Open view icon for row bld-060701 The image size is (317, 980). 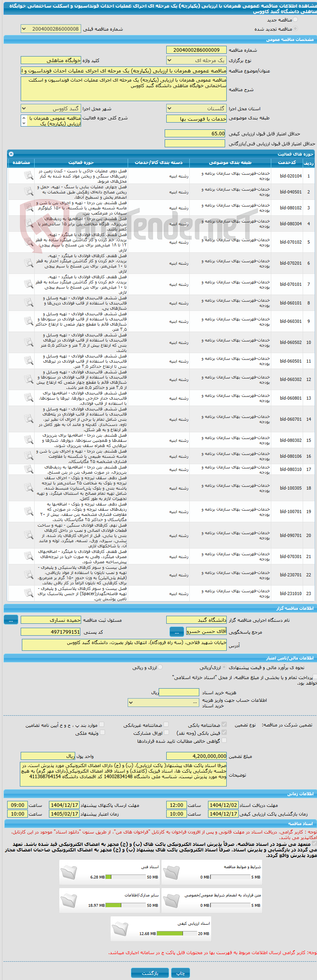pos(29,419)
